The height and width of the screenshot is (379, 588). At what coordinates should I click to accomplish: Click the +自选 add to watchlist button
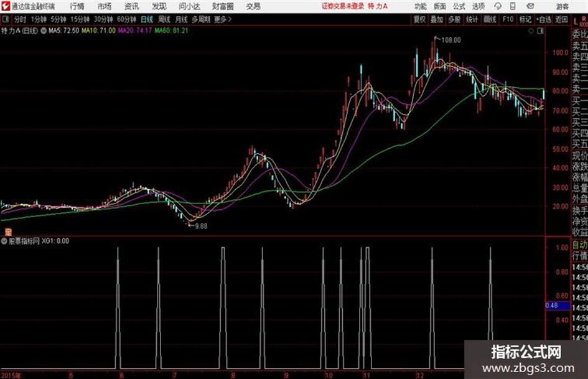click(543, 19)
